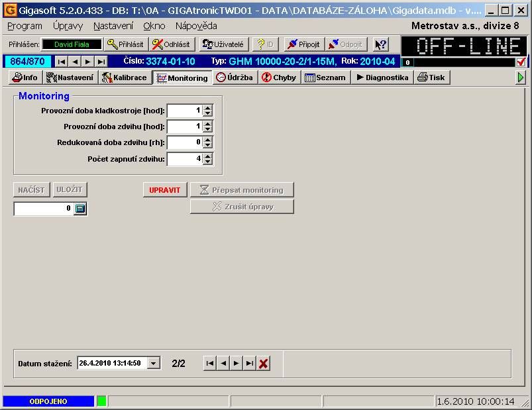532x410 pixels.
Task: Open the Uživatelé users dialog
Action: (x=223, y=44)
